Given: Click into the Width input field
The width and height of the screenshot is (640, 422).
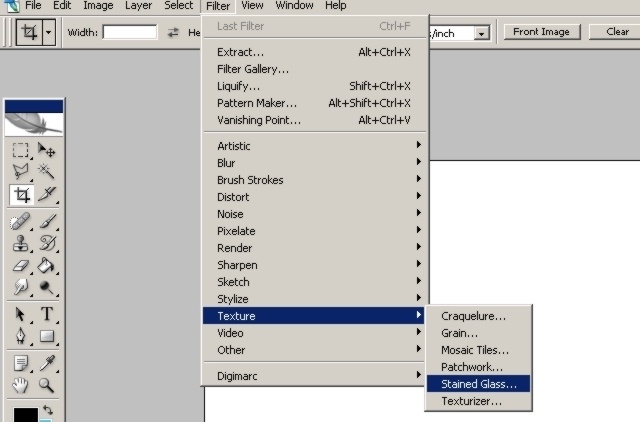Looking at the screenshot, I should pyautogui.click(x=130, y=32).
